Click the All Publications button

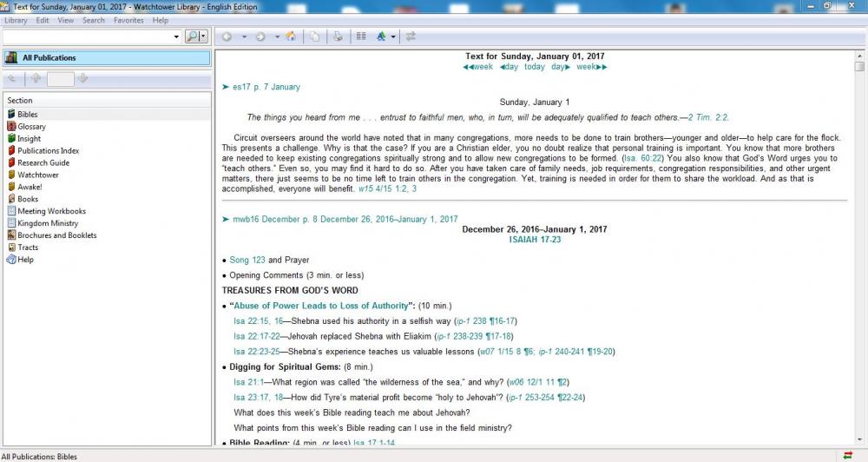[x=107, y=58]
